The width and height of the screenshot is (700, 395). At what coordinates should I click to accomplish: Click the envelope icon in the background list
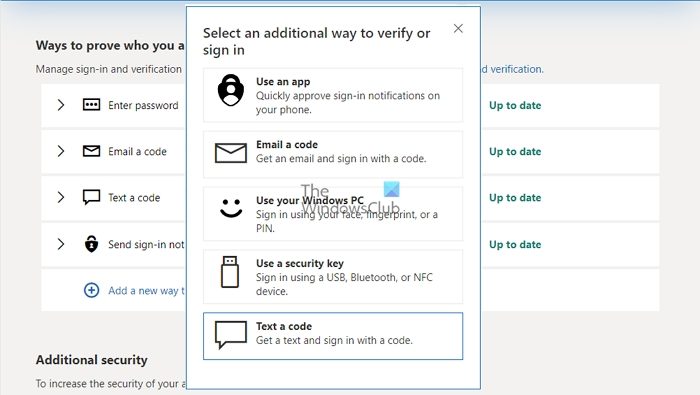point(92,151)
